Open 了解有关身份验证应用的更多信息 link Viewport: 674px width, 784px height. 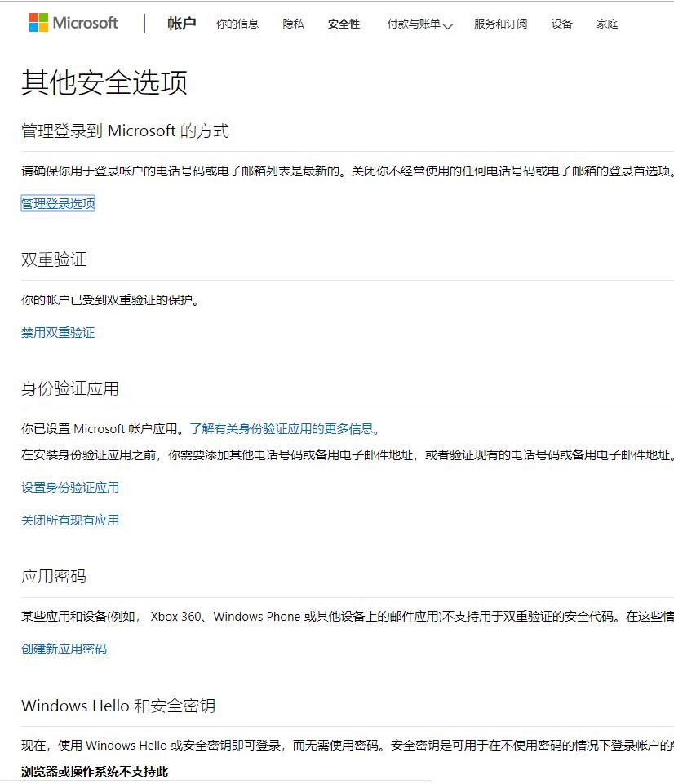(285, 429)
